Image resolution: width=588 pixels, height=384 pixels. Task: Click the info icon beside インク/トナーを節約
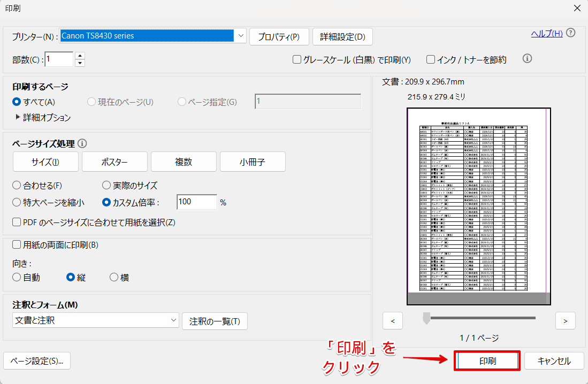tap(527, 59)
